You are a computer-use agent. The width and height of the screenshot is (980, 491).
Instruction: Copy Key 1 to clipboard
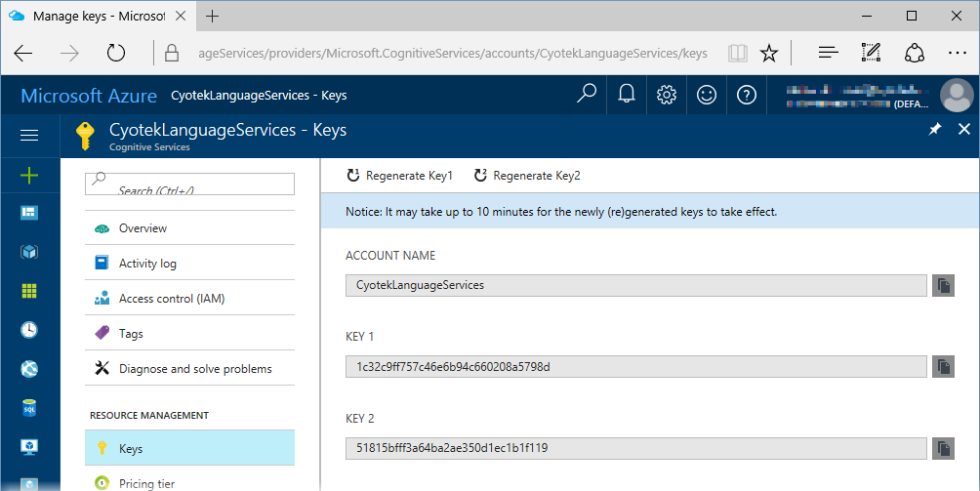[943, 367]
